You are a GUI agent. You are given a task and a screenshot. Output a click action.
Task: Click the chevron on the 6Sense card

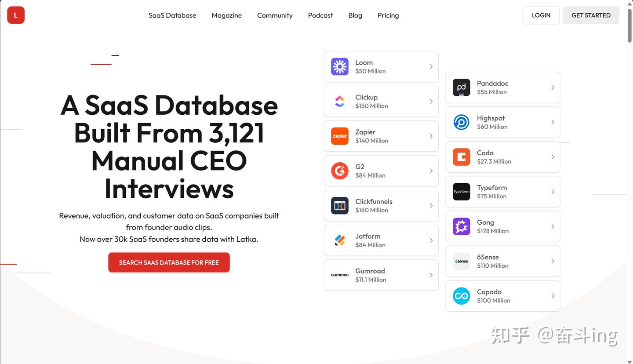553,261
